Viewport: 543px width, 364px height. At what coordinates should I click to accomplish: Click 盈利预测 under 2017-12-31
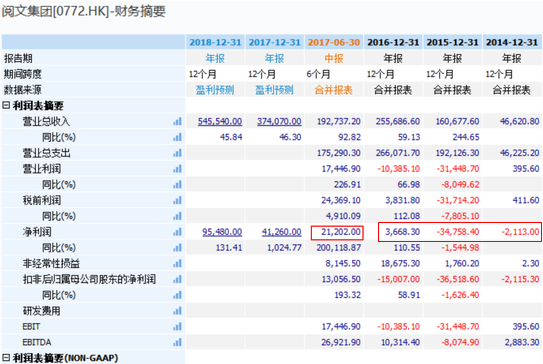pos(274,90)
